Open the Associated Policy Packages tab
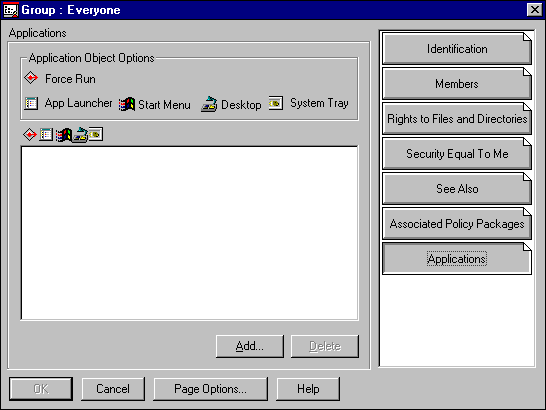The image size is (546, 410). pos(457,224)
